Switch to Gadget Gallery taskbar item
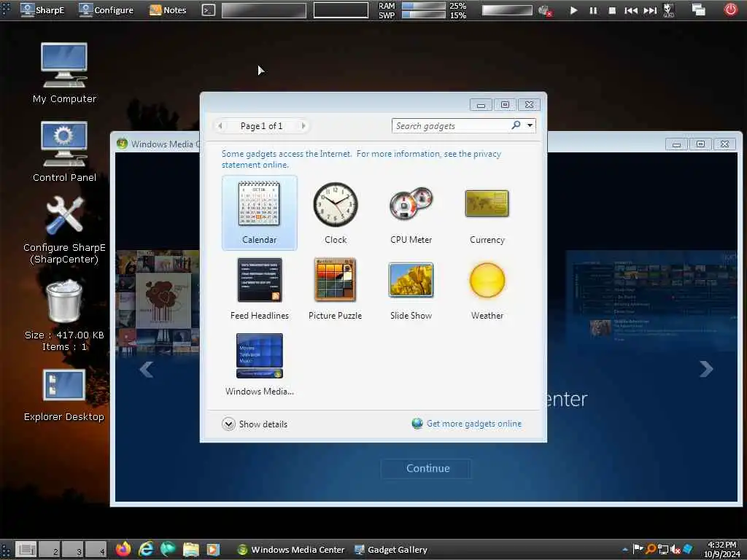The image size is (747, 560). (x=391, y=550)
